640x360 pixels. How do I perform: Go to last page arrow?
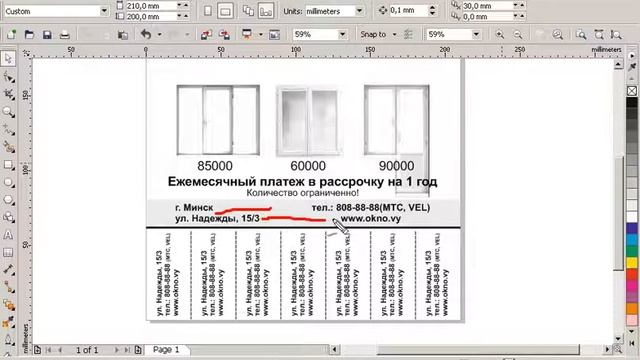(x=127, y=350)
